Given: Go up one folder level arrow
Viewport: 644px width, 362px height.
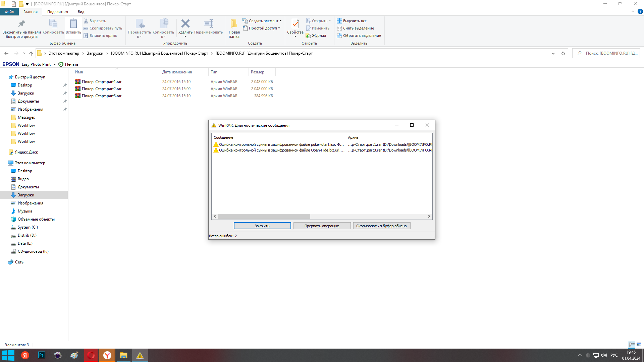Looking at the screenshot, I should (31, 53).
